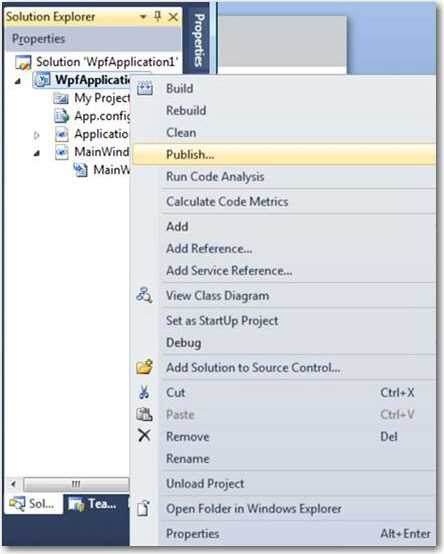Collapse the MainWindow.xaml tree node
Screen dimensions: 444x554
pyautogui.click(x=36, y=154)
